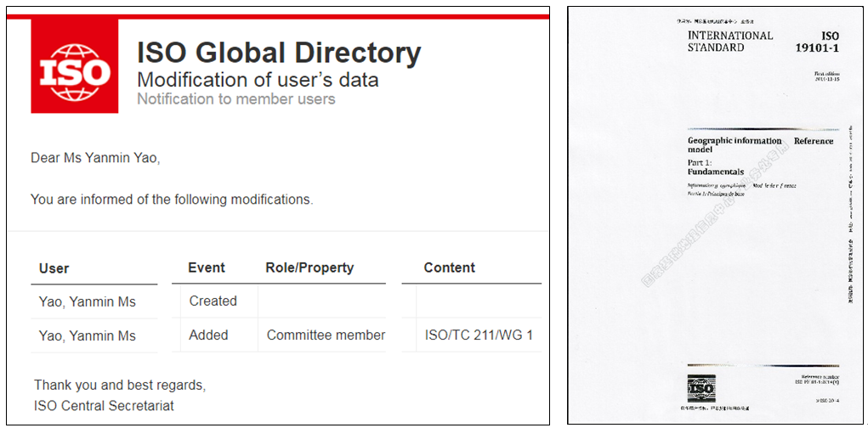Click the INTERNATIONAL STANDARD title on the document

click(729, 42)
